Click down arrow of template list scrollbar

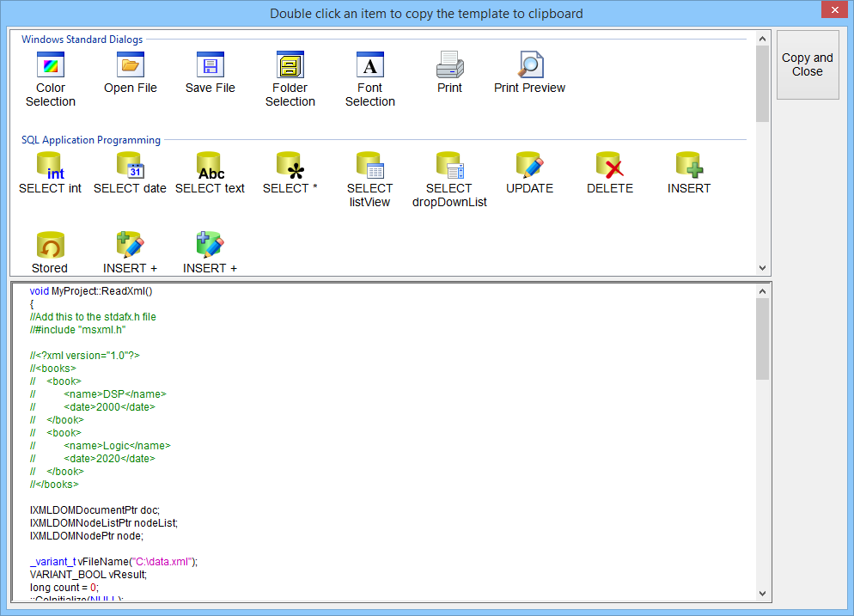pyautogui.click(x=763, y=268)
